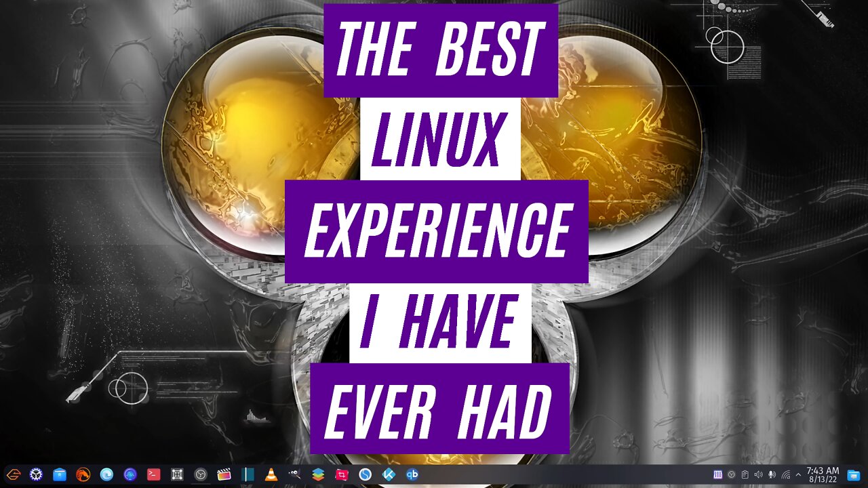Image resolution: width=868 pixels, height=488 pixels.
Task: Click the OBS system tray icon
Action: [732, 474]
